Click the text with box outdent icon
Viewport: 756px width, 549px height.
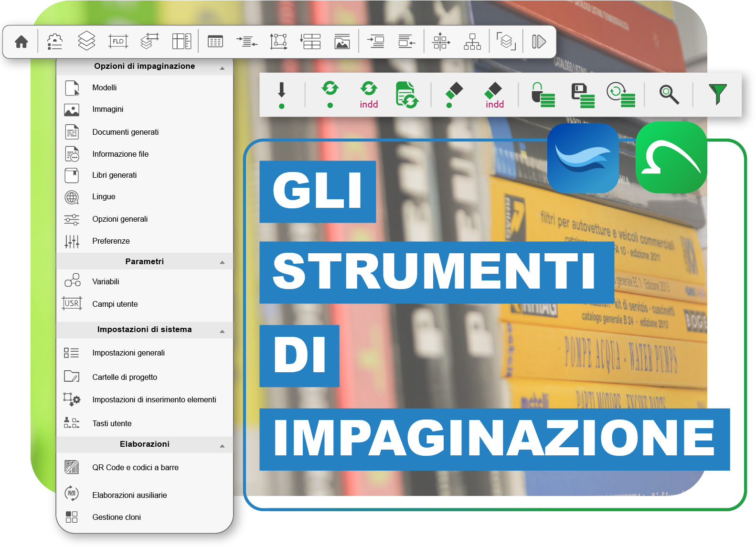407,42
